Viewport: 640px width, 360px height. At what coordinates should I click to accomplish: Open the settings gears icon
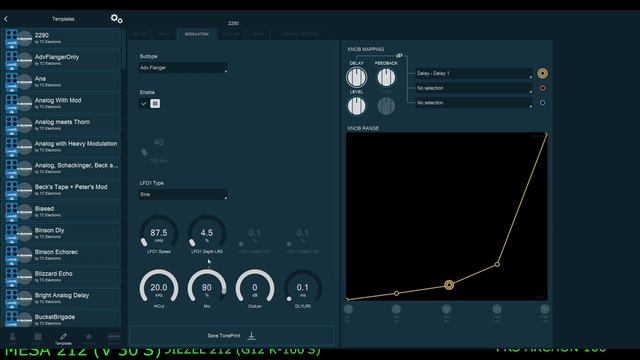[116, 19]
